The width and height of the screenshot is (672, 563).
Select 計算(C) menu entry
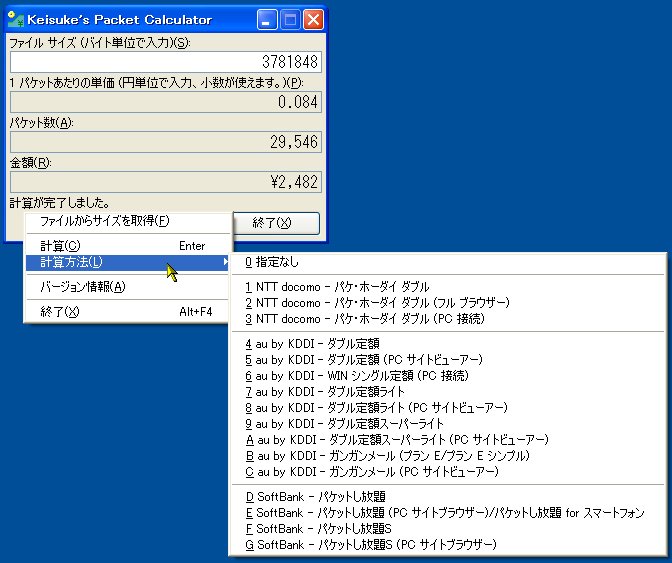click(128, 246)
